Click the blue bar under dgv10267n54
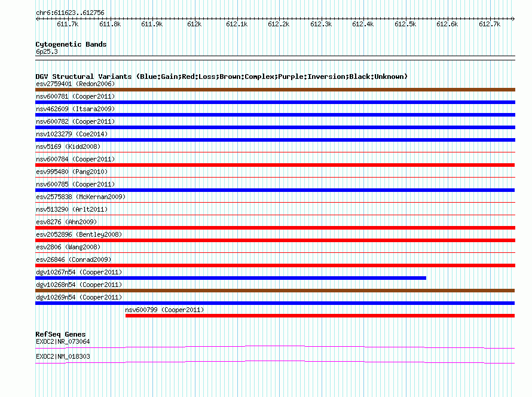The image size is (532, 397). (231, 278)
